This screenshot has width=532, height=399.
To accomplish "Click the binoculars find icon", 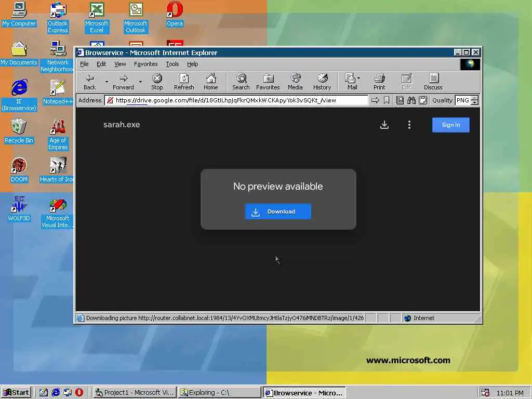I will coord(411,100).
